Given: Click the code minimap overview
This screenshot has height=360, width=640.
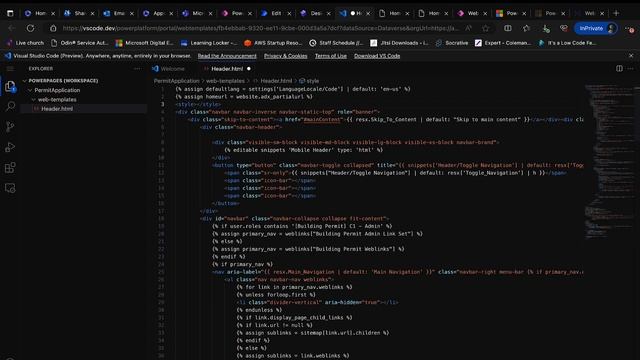Looking at the screenshot, I should (609, 163).
